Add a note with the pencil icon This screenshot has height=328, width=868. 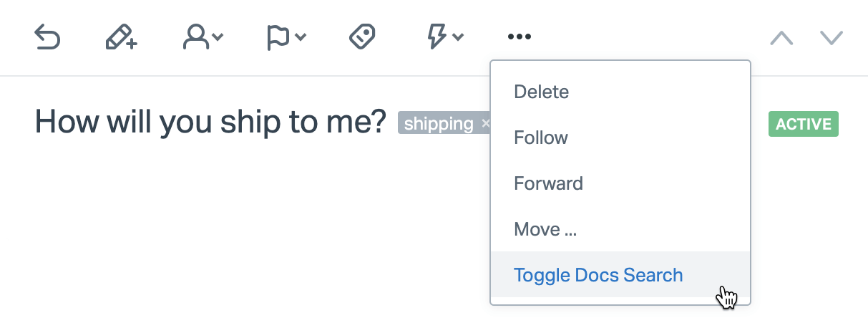click(121, 37)
